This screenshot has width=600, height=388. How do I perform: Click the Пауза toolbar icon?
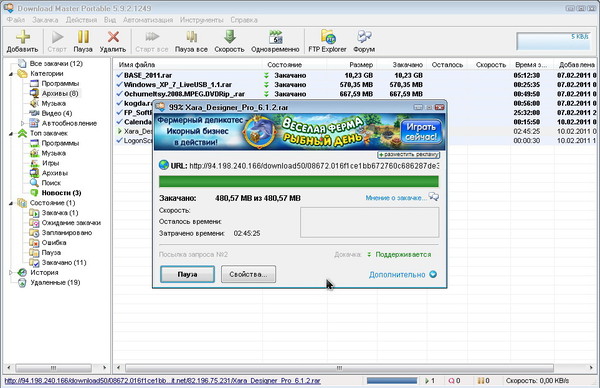[83, 37]
